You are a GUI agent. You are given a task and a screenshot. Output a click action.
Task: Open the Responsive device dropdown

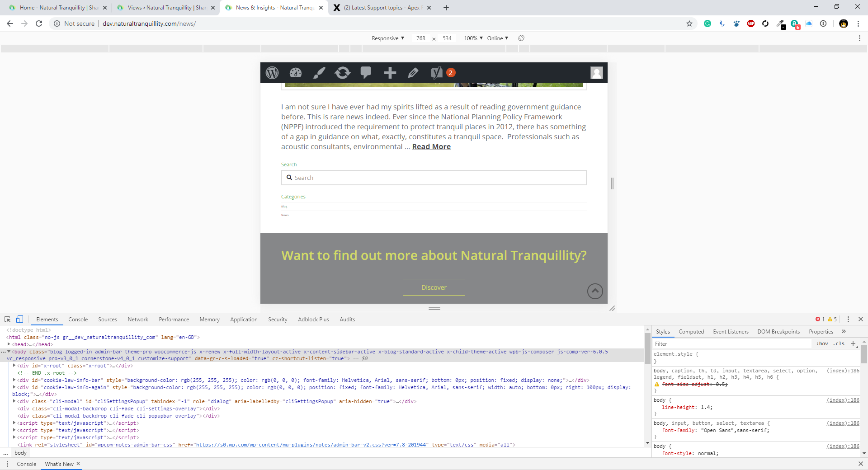click(388, 38)
